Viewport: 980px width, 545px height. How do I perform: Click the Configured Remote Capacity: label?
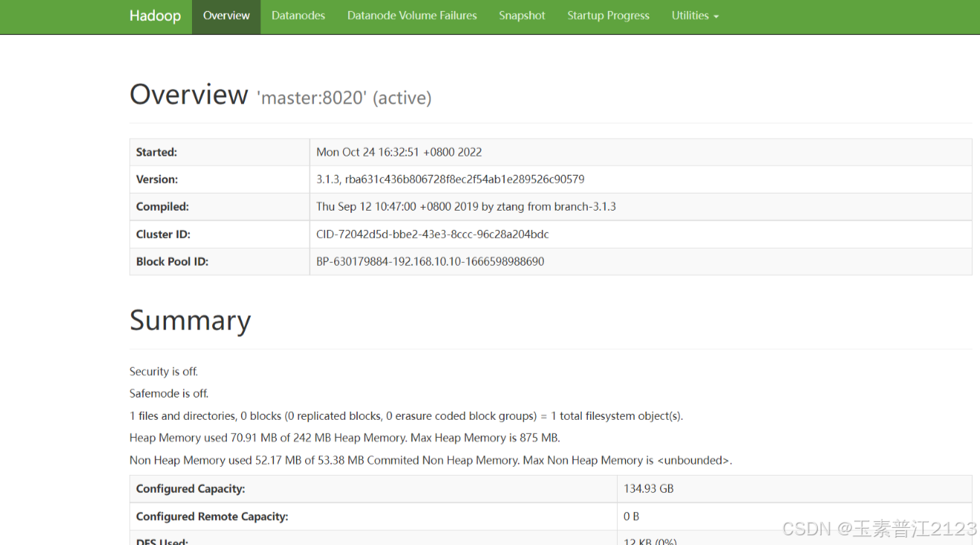click(212, 516)
